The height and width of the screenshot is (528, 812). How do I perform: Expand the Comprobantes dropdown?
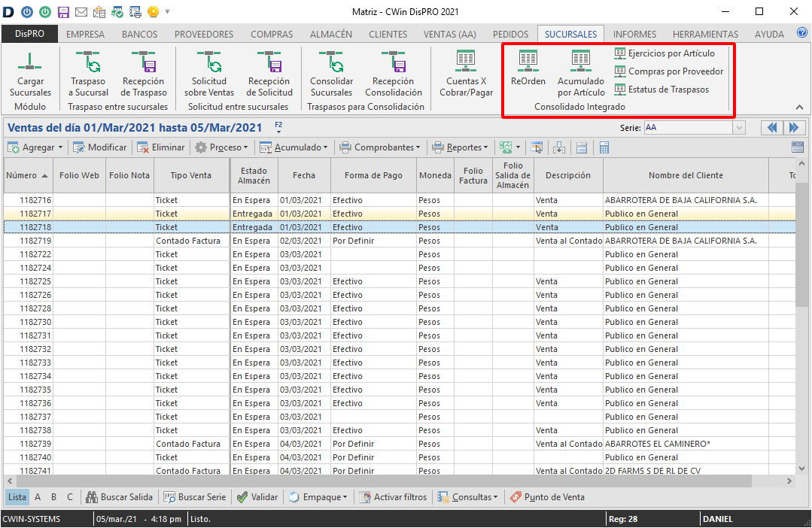pyautogui.click(x=418, y=147)
